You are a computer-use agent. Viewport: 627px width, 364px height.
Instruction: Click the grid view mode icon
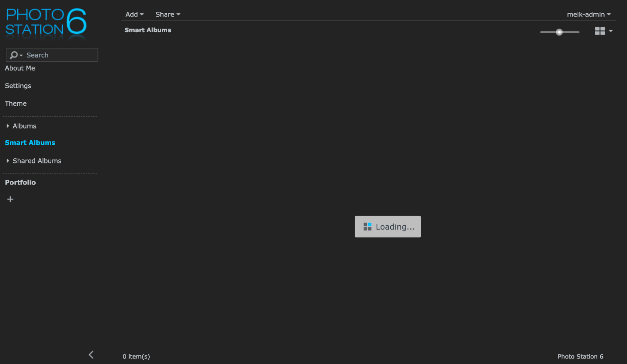pyautogui.click(x=600, y=31)
